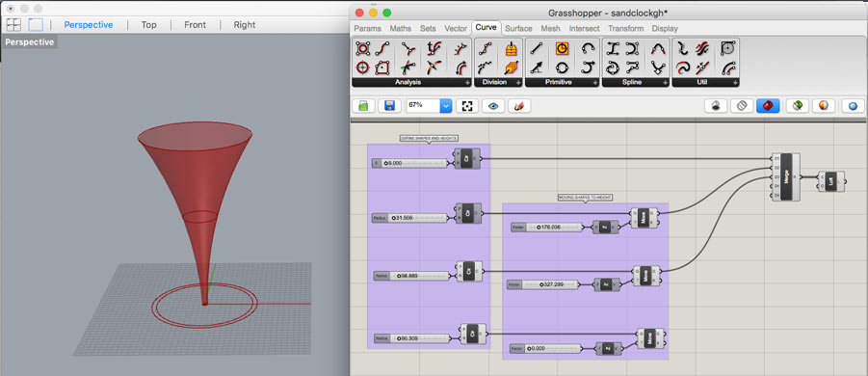The image size is (868, 376).
Task: Switch Rhino viewport to Top view
Action: click(x=148, y=25)
